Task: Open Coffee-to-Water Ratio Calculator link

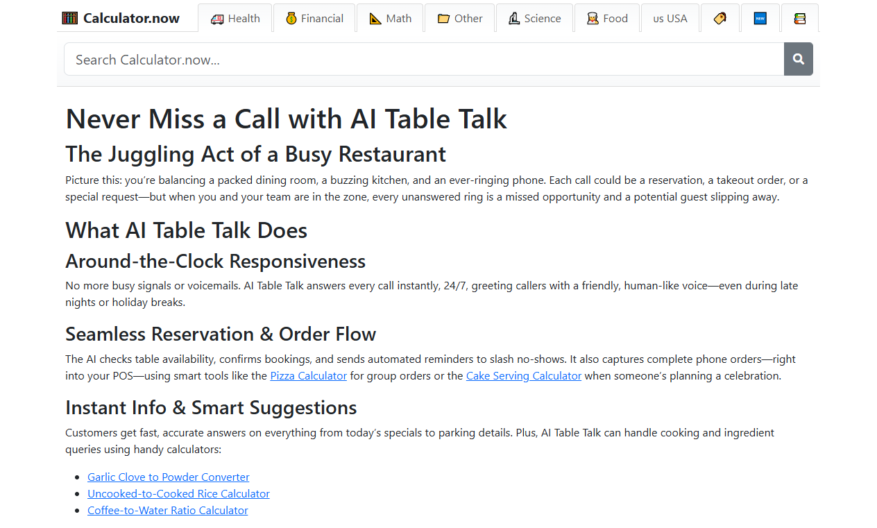Action: coord(167,511)
